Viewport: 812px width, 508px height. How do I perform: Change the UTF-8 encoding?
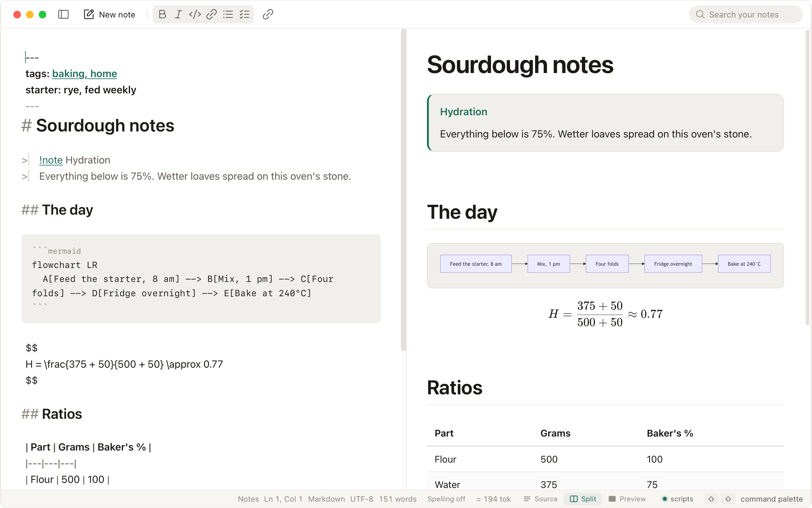[x=362, y=499]
